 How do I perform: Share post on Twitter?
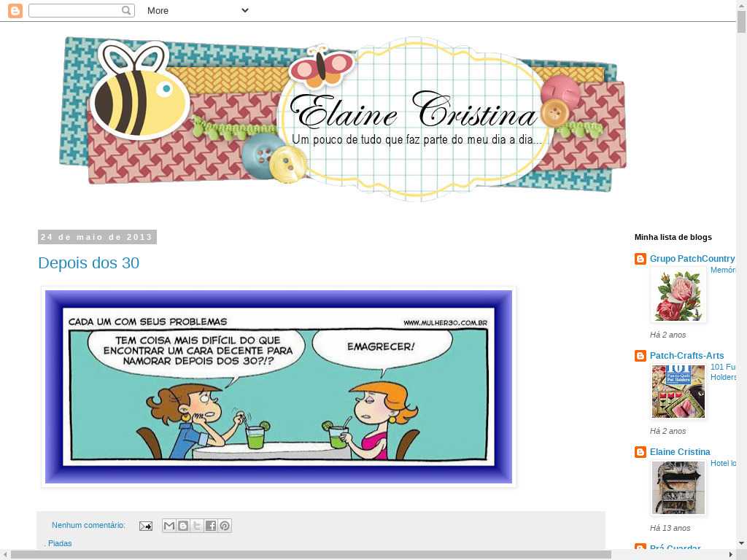point(197,526)
